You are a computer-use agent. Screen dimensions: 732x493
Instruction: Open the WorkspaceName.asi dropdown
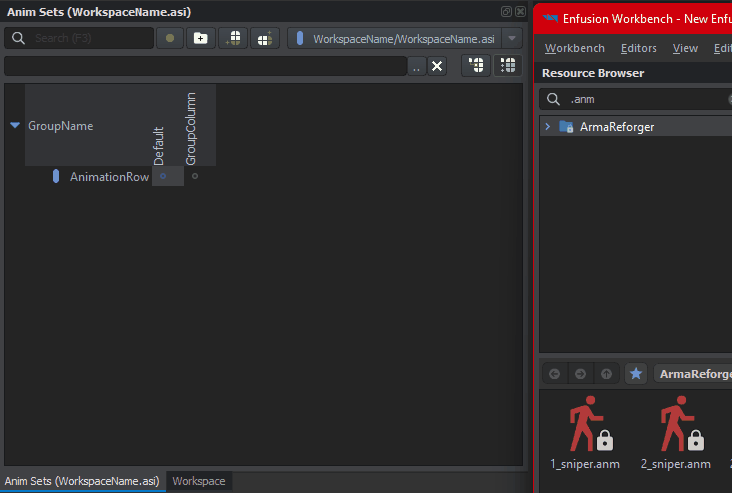pyautogui.click(x=512, y=38)
